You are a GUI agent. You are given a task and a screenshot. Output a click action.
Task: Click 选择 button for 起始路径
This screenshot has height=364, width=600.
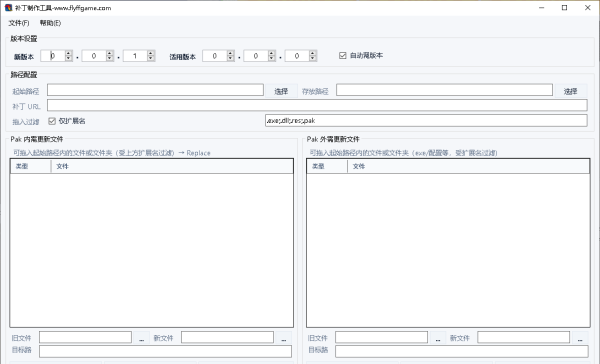coord(281,91)
